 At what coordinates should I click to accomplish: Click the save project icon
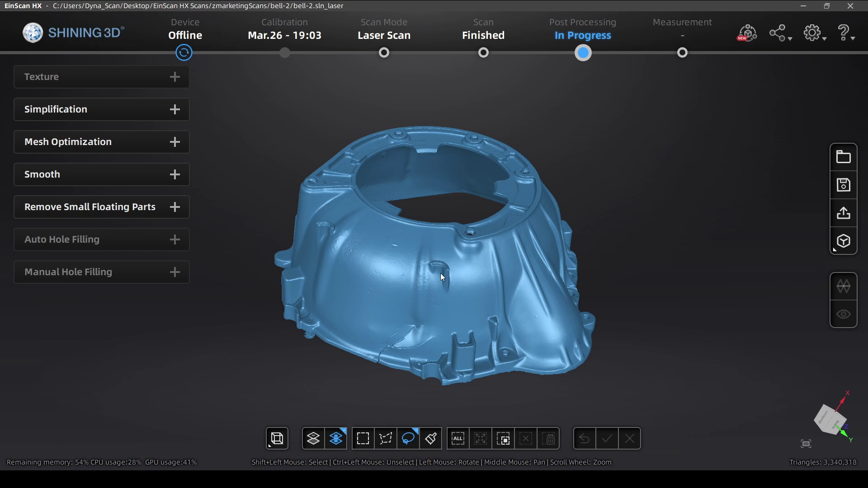(843, 185)
